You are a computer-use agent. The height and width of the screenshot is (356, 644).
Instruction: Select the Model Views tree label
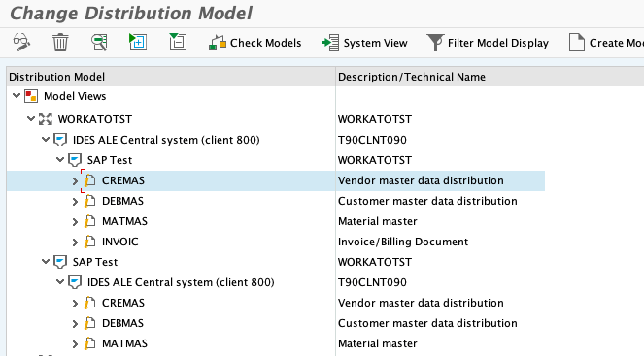(75, 96)
